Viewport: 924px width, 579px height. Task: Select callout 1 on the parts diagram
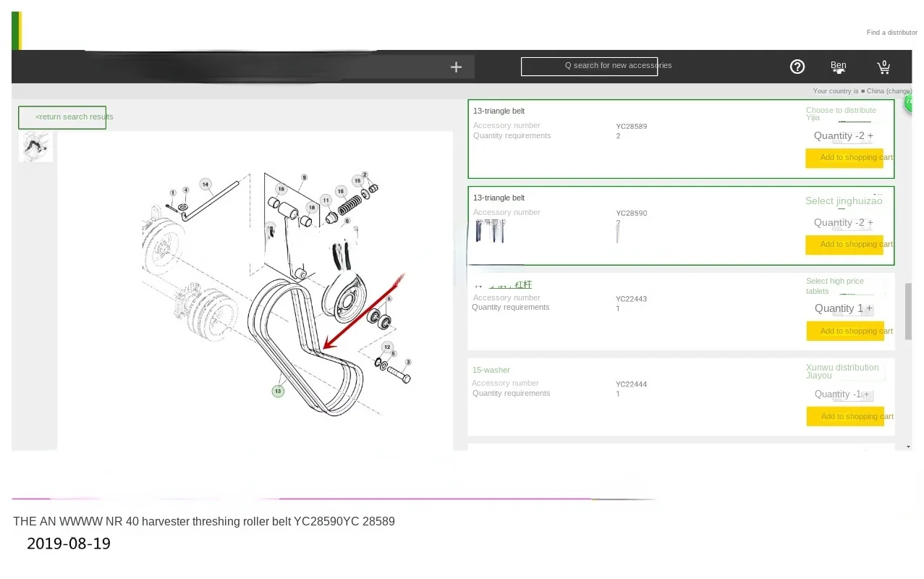[173, 193]
